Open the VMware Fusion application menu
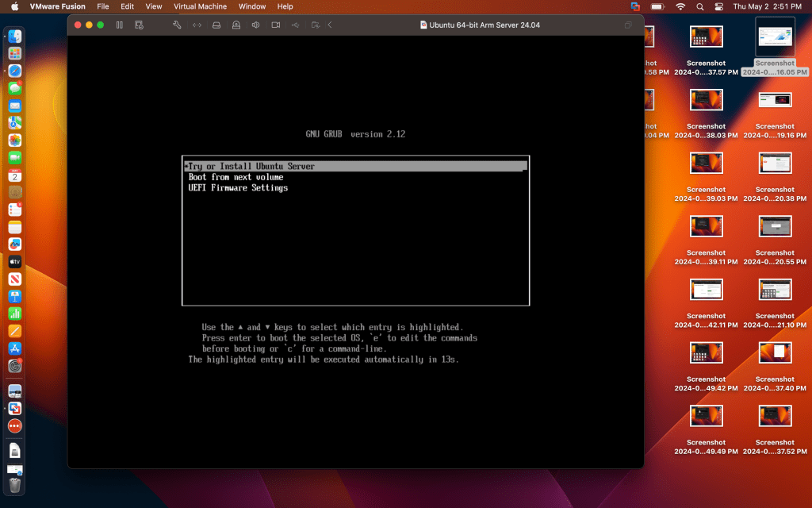 pyautogui.click(x=57, y=6)
